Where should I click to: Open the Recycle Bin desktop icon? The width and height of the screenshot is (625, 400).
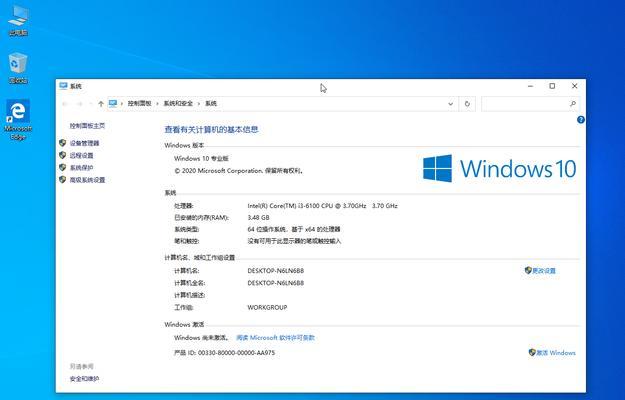coord(18,68)
